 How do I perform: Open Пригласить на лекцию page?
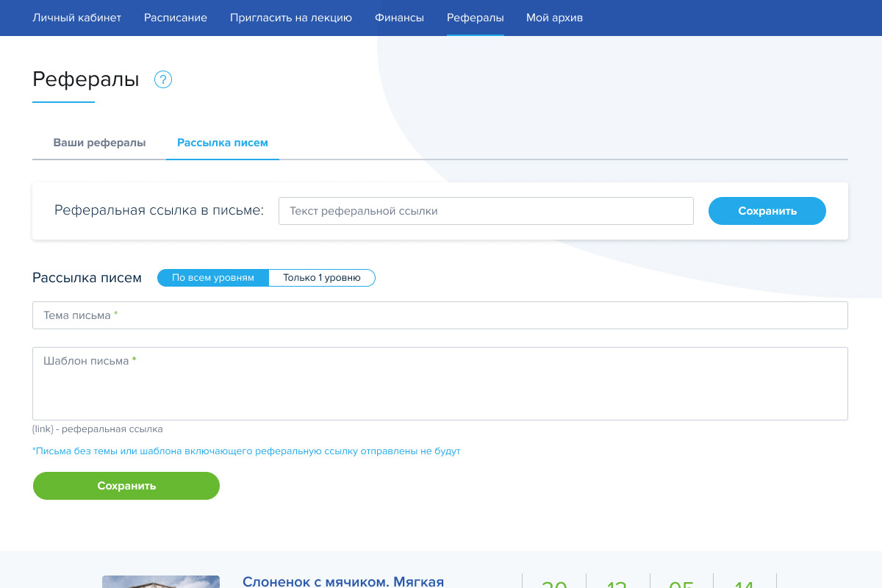coord(291,18)
